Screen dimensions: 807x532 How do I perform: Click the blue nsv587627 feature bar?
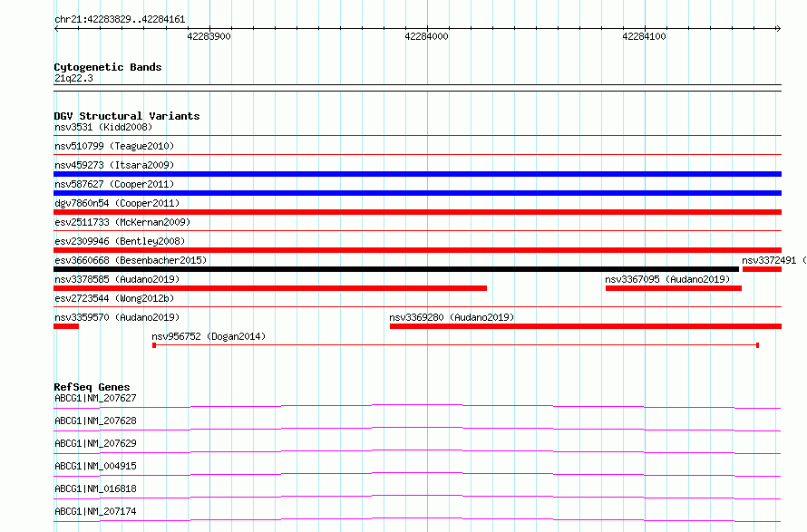point(417,193)
